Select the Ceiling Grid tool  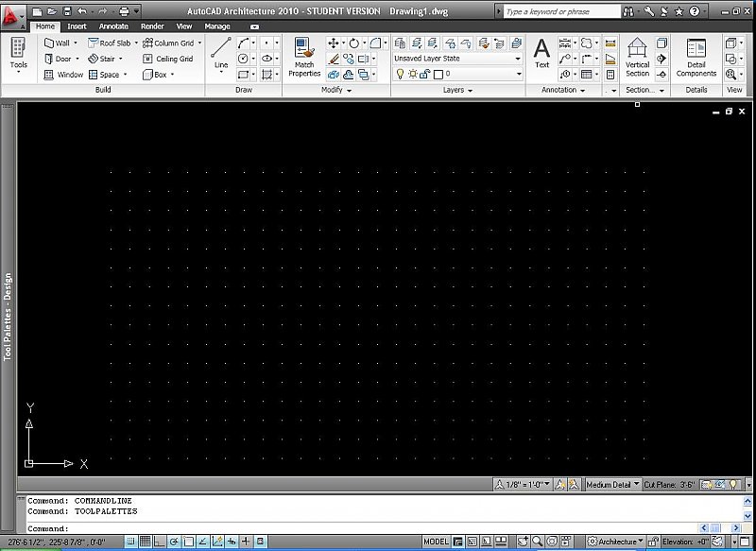coord(168,59)
